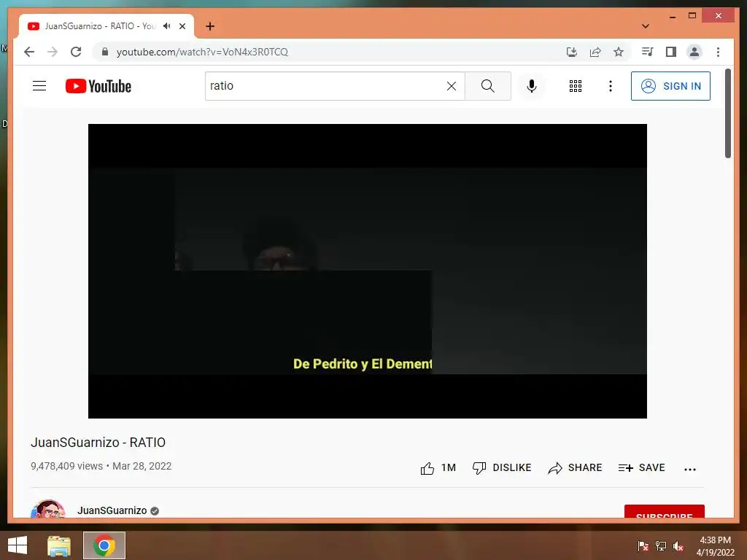Install YouTube app from address bar icon
Screen dimensions: 747x560
click(x=572, y=52)
